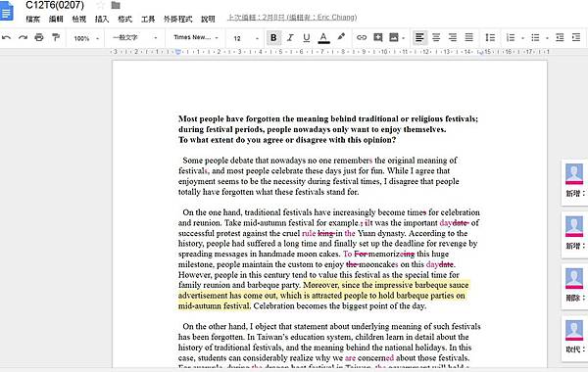Open the text color picker

tap(323, 37)
